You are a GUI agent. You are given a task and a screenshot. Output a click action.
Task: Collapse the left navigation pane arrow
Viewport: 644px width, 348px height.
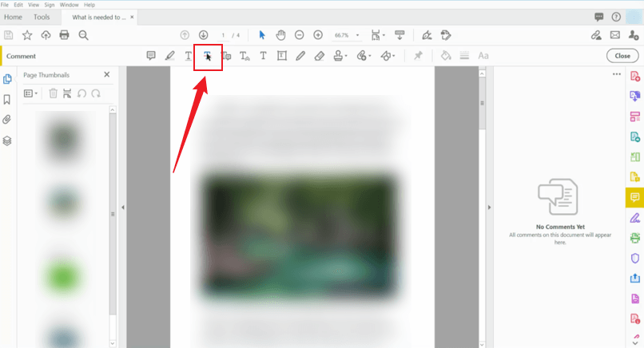(123, 208)
